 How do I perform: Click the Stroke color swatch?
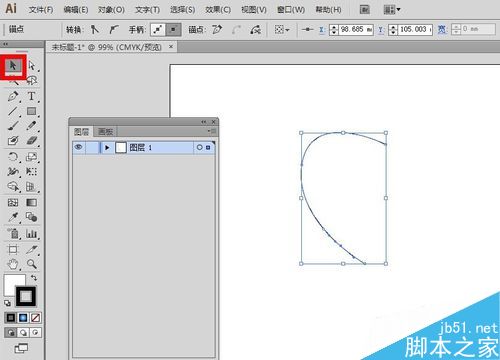tap(26, 296)
